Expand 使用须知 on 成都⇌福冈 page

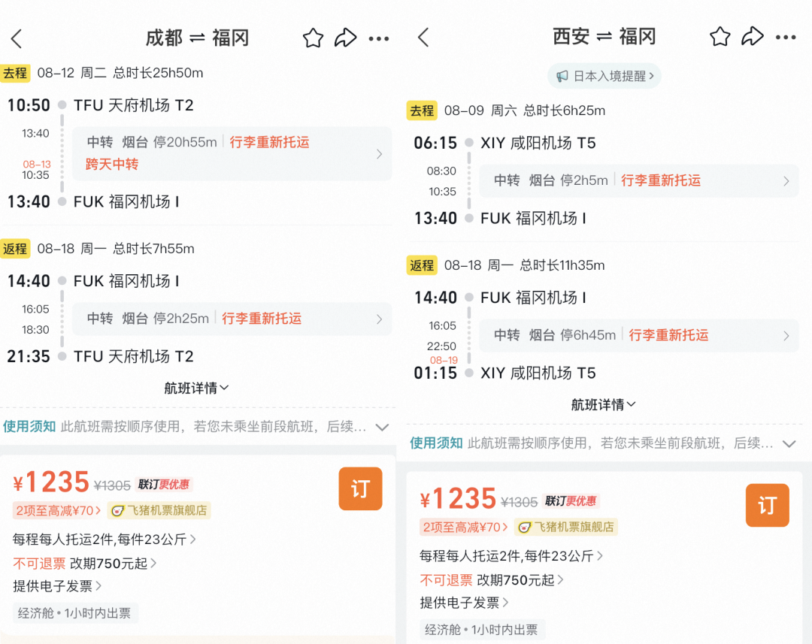pos(197,427)
